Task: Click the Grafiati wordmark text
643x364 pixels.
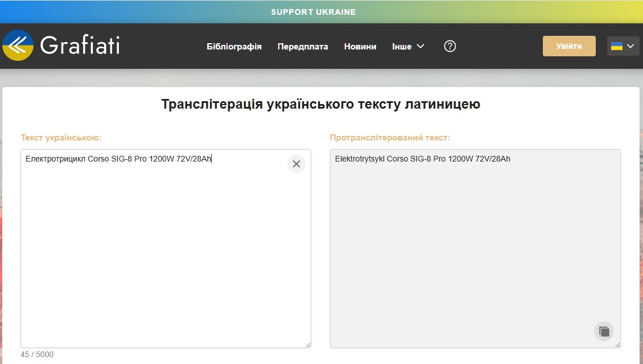Action: click(80, 45)
